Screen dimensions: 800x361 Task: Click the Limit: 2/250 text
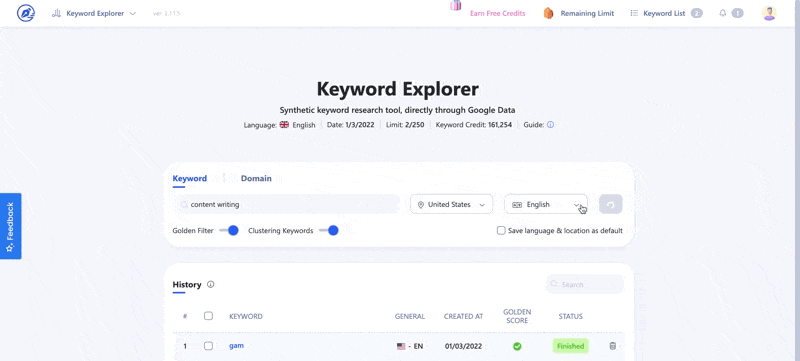point(406,124)
